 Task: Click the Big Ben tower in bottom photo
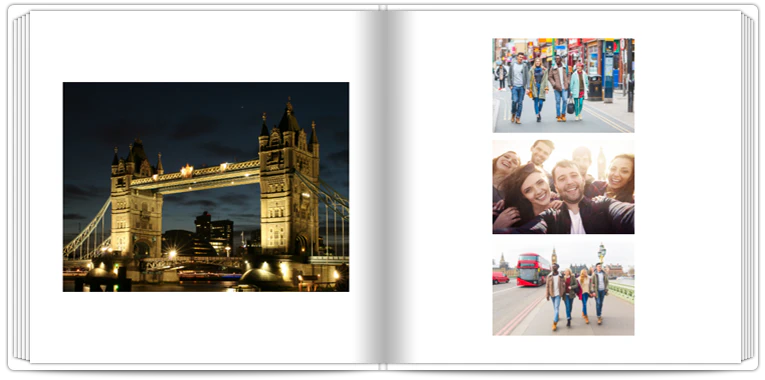(554, 258)
